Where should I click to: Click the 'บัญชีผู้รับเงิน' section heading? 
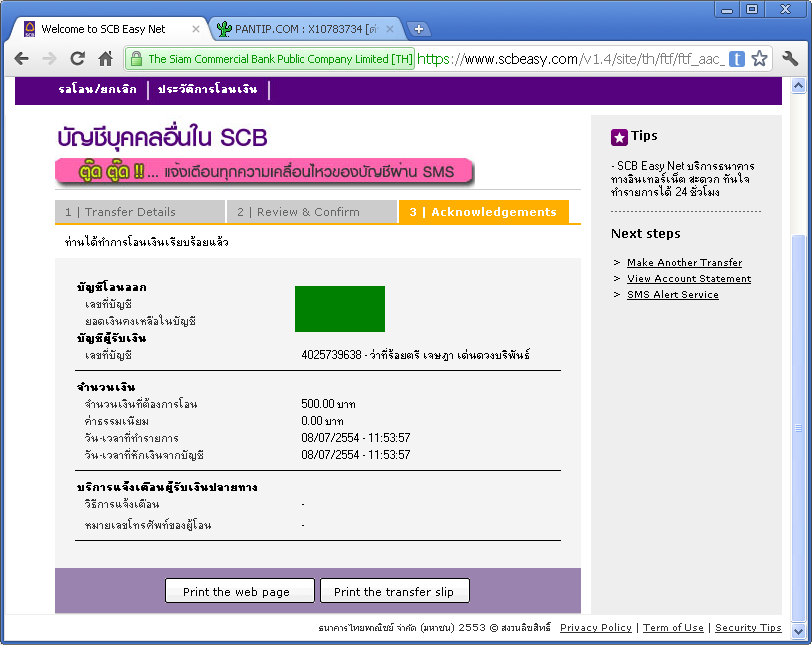pos(112,339)
